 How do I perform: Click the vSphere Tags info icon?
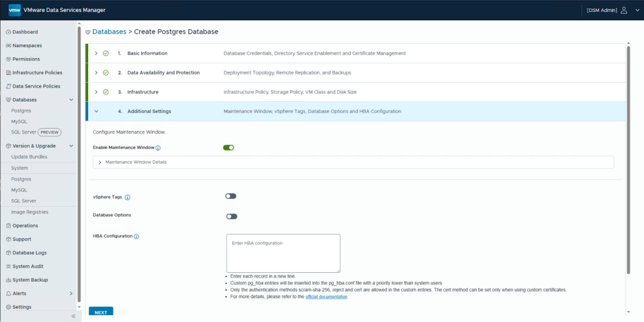click(127, 197)
